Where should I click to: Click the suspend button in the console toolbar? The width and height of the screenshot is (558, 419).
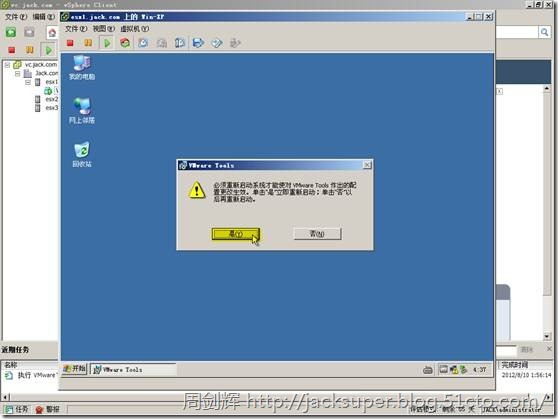pos(88,43)
